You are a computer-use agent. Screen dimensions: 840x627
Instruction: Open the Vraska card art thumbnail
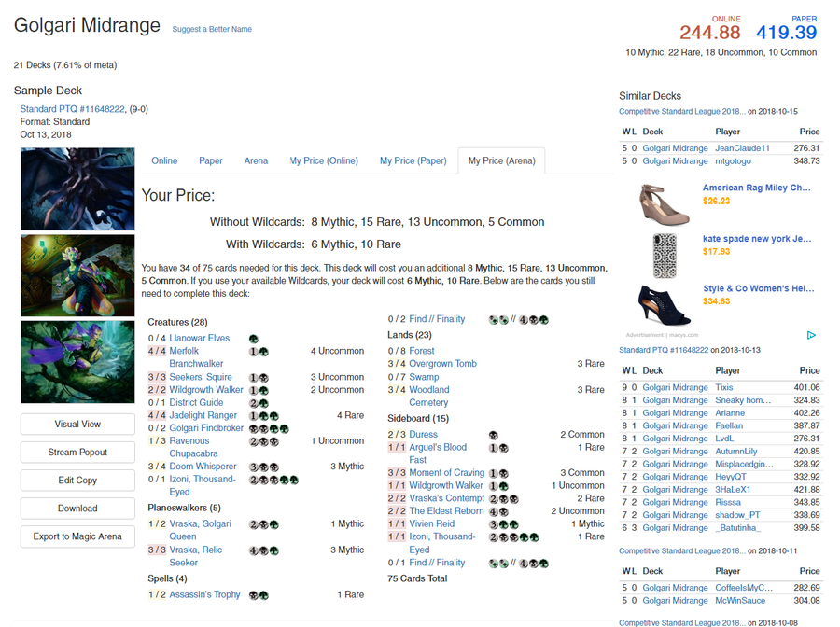point(77,275)
